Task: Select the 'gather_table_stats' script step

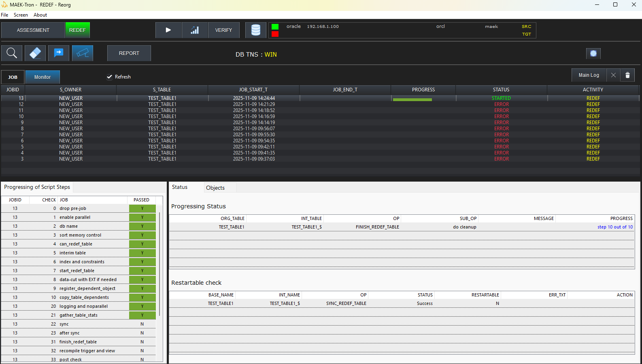Action: [79, 315]
